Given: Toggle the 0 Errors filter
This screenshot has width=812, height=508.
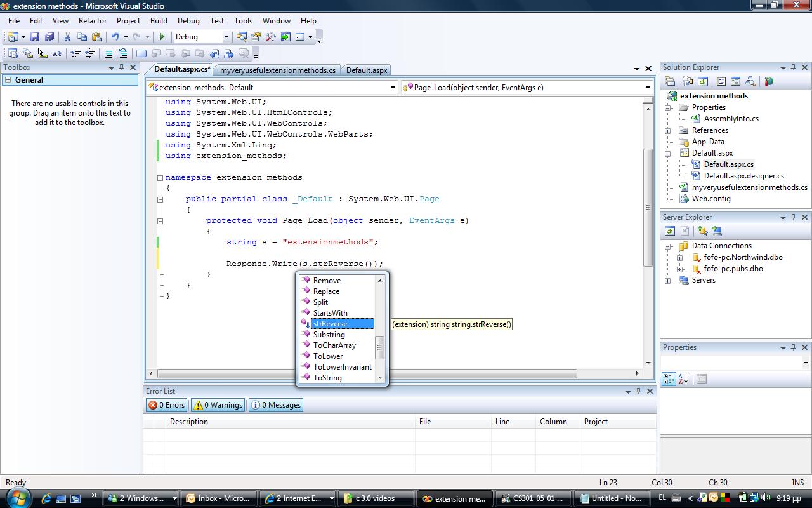Looking at the screenshot, I should pyautogui.click(x=166, y=405).
